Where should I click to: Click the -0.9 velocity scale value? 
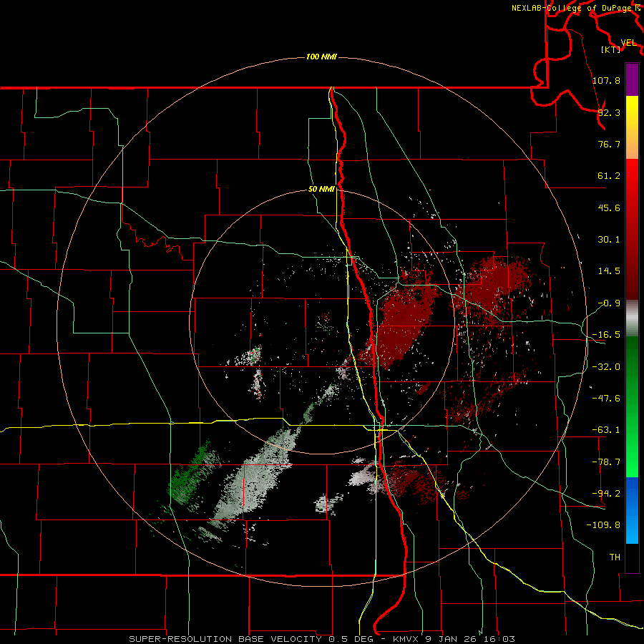[609, 303]
